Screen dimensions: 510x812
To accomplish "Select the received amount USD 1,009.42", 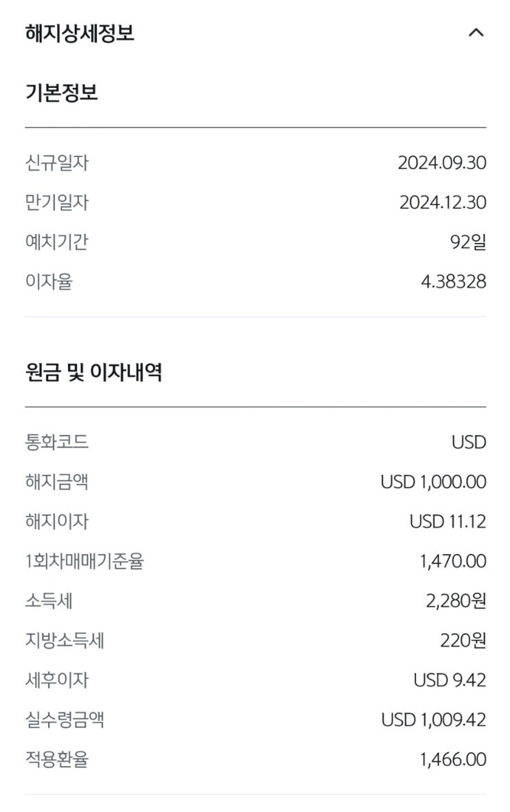I will click(x=434, y=720).
